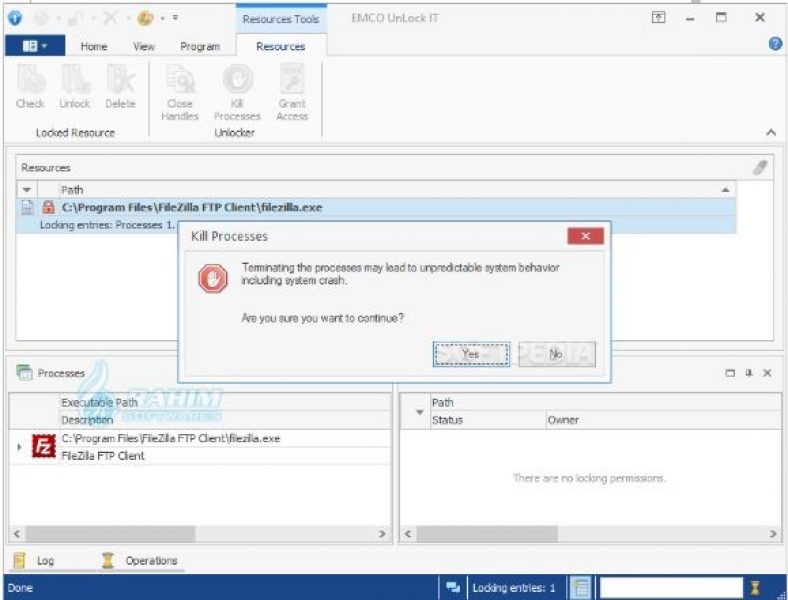Click the Close Handles icon
The width and height of the screenshot is (788, 600).
coord(180,79)
